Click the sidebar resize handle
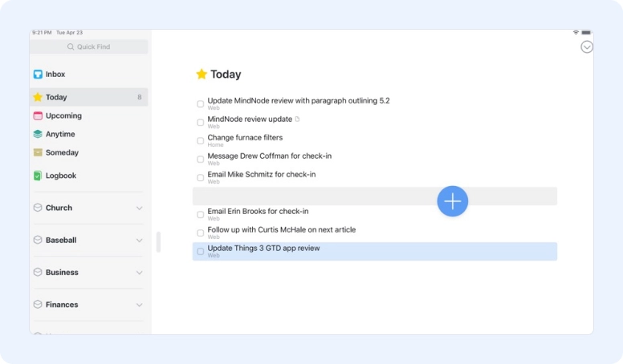623x364 pixels. (158, 242)
